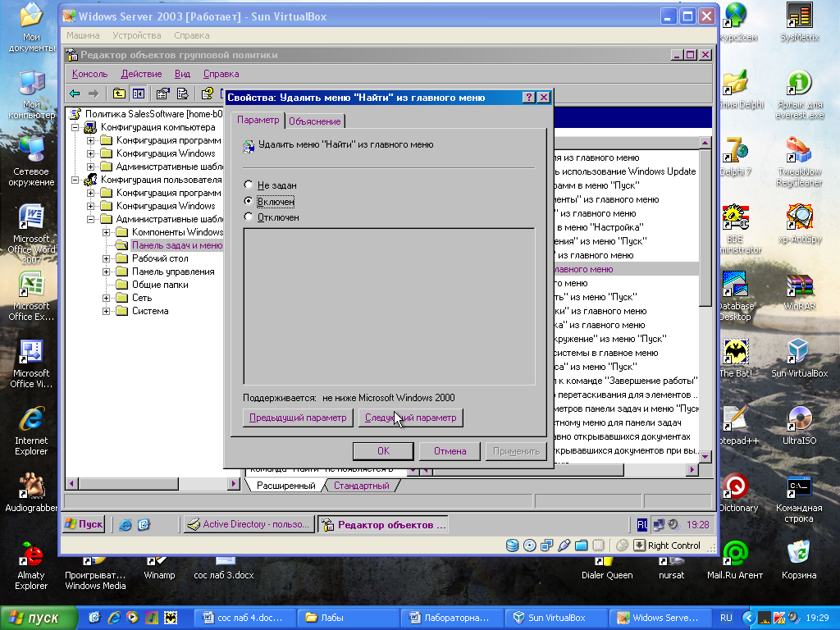Open the Корзина recycle bin icon
This screenshot has width=840, height=630.
pyautogui.click(x=799, y=559)
